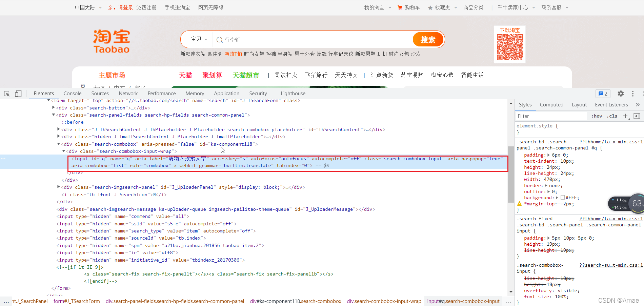Click the Taobao shopping cart icon
Viewport: 644px width, 306px height.
click(x=400, y=7)
